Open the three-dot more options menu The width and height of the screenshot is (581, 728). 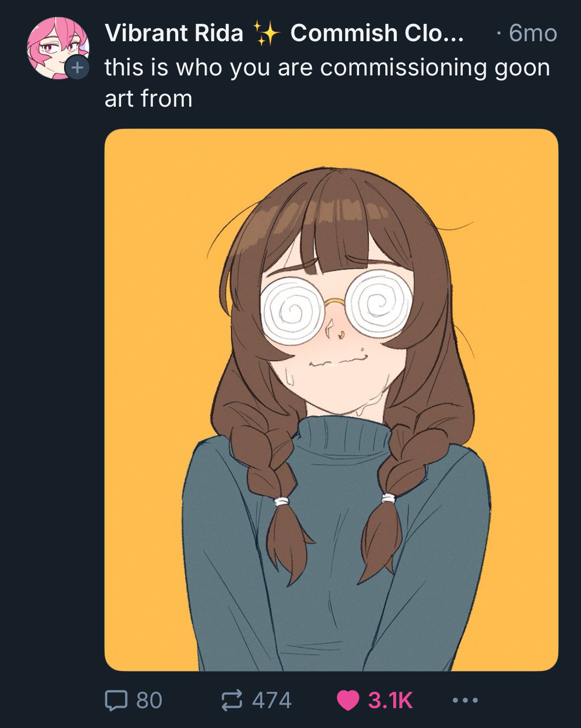coord(465,700)
